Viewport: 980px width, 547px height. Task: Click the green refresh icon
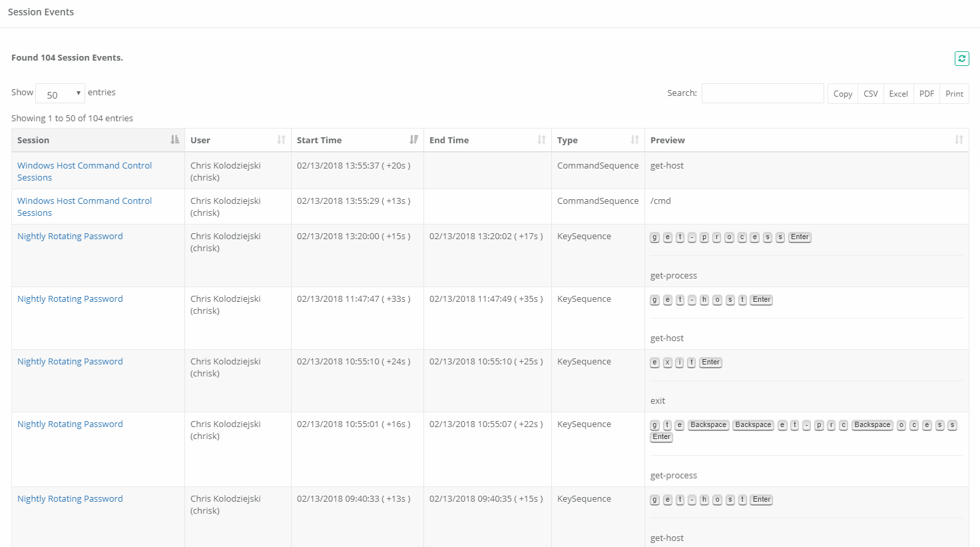961,59
